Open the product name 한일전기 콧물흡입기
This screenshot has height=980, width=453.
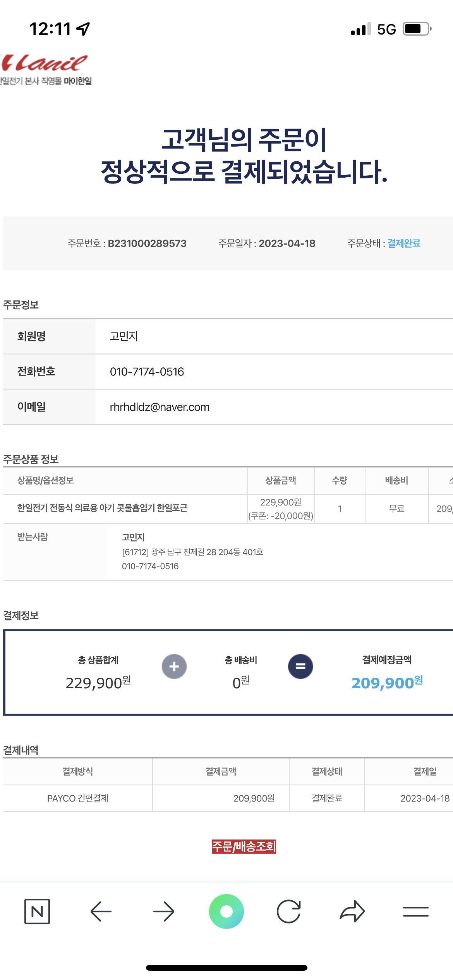pyautogui.click(x=102, y=508)
